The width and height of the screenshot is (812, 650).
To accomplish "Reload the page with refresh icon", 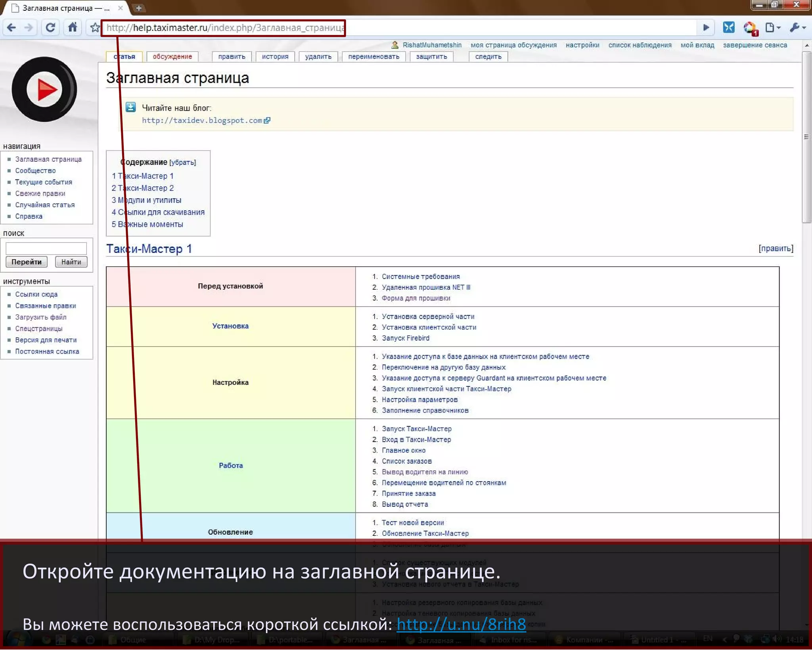I will [x=50, y=28].
